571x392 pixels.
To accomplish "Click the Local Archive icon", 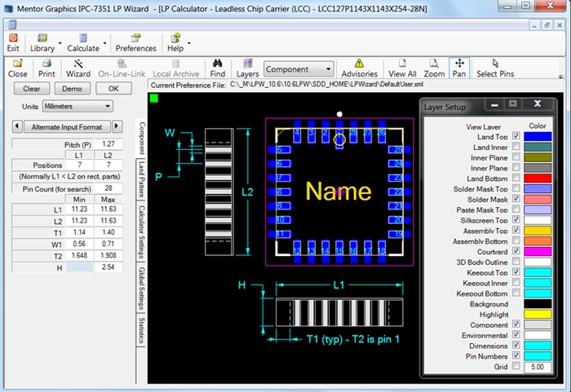I will [x=176, y=64].
